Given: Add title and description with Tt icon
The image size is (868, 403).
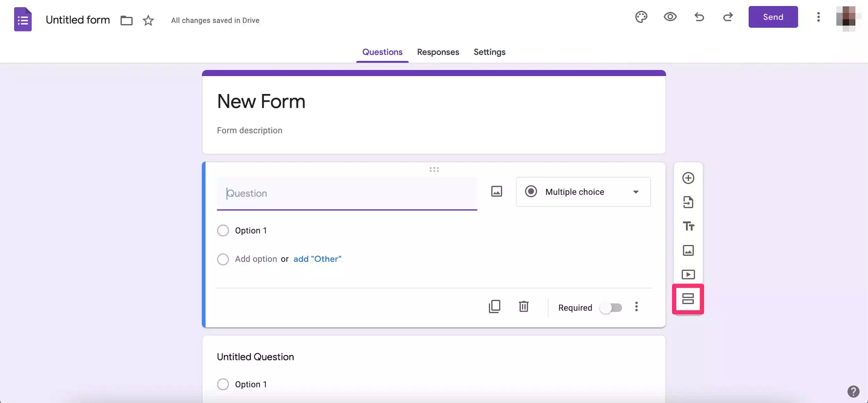Looking at the screenshot, I should (x=688, y=227).
